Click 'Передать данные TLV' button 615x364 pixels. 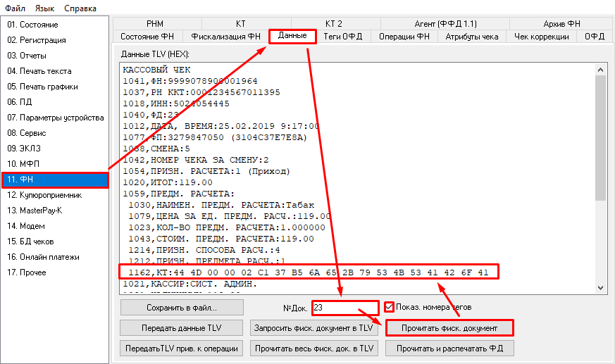click(x=182, y=328)
